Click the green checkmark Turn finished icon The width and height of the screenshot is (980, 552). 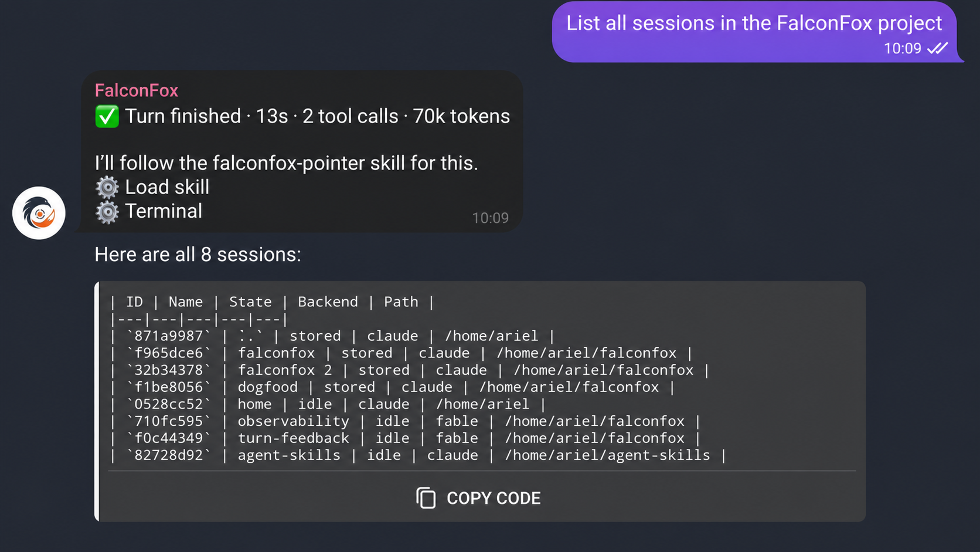(x=107, y=116)
